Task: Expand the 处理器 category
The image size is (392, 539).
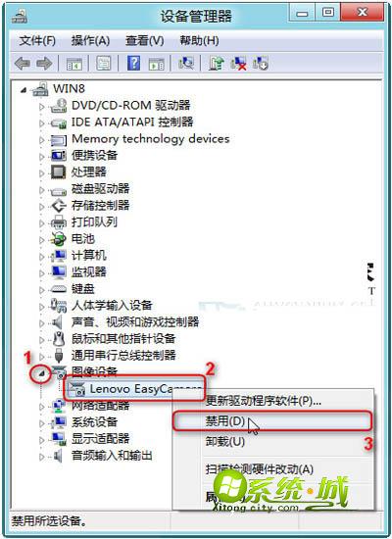Action: point(42,172)
